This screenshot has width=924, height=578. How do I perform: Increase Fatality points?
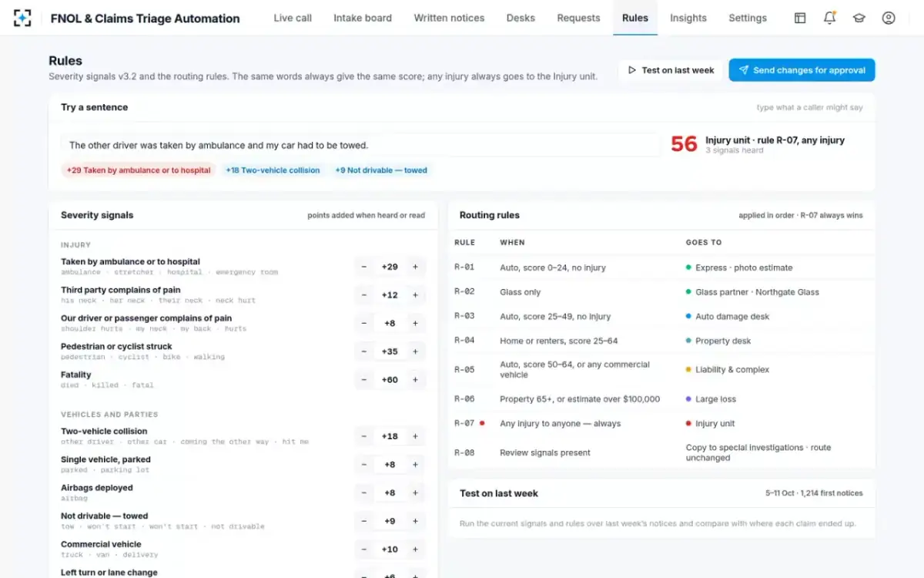tap(415, 380)
